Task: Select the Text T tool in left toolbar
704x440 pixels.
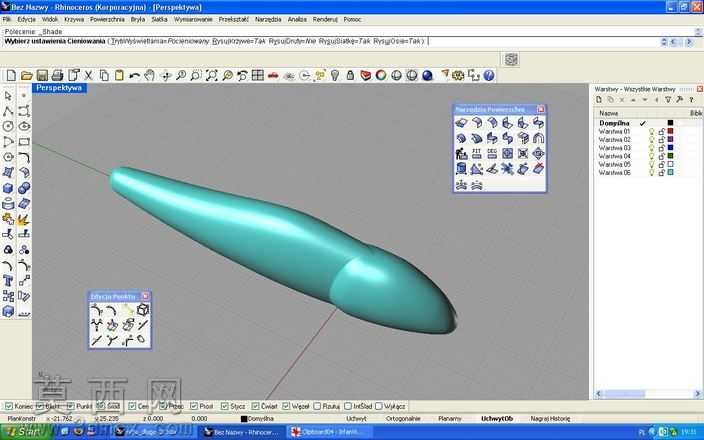Action: [8, 281]
